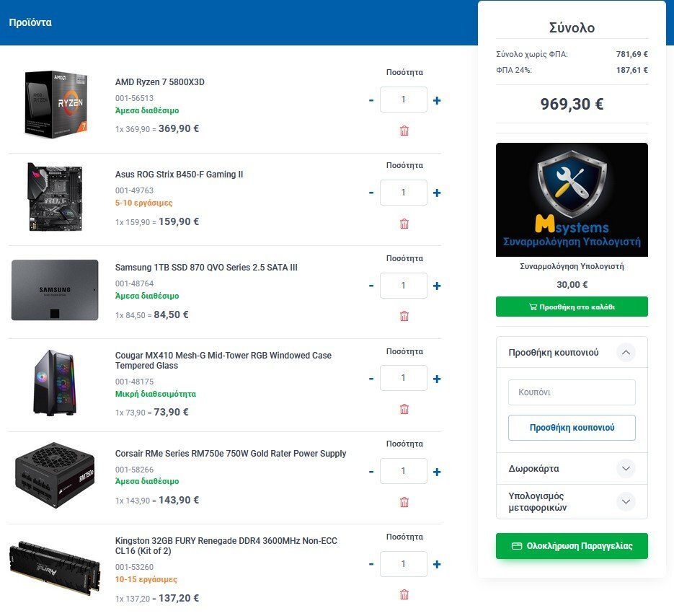The image size is (674, 616).
Task: Click Σύνολο χωρίς ΦΠΑ value 781,69 €
Action: 632,54
